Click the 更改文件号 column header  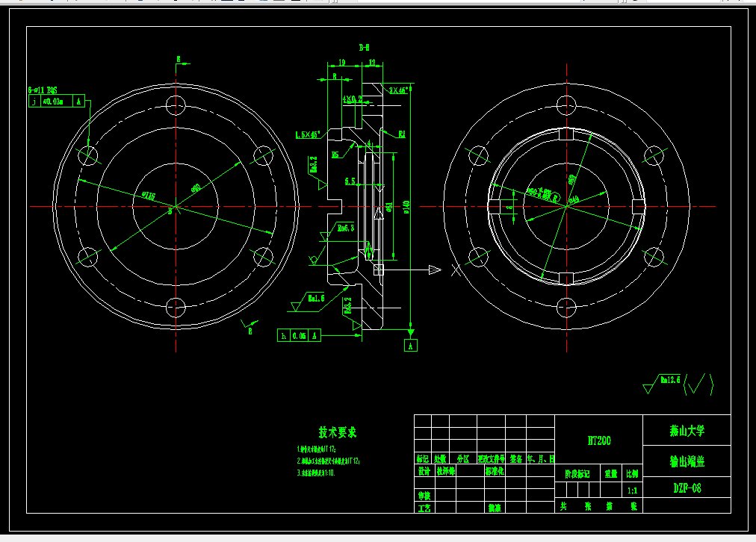pos(492,458)
